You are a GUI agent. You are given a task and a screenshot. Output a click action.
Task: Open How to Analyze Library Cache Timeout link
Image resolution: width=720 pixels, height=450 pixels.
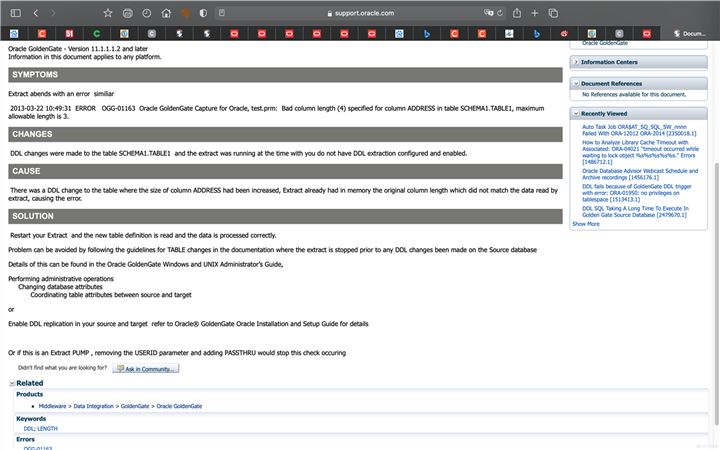coord(640,152)
